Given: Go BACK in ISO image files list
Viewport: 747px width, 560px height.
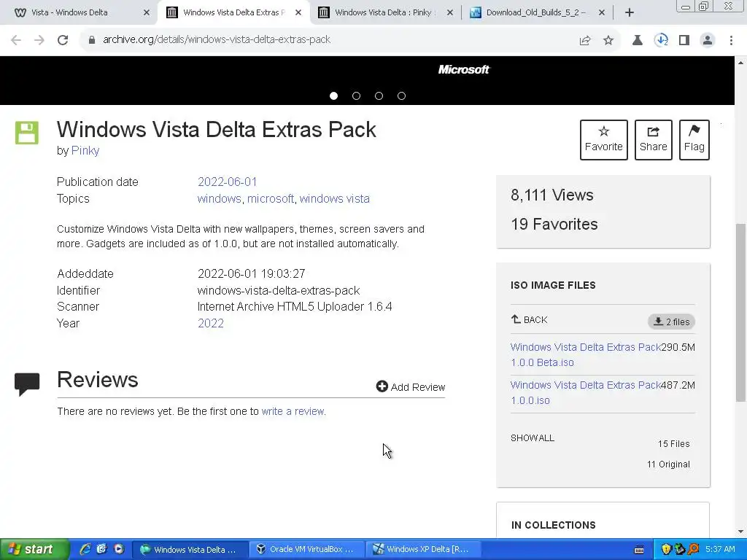Looking at the screenshot, I should (530, 319).
